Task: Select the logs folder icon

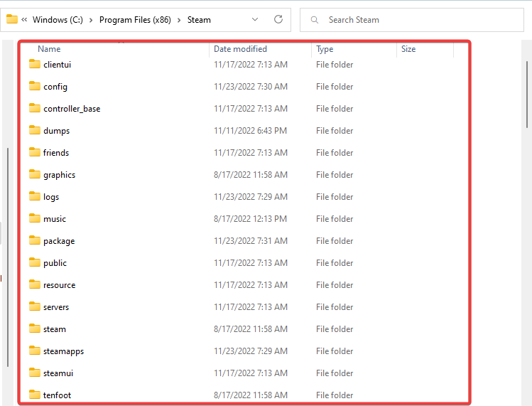Action: [35, 196]
